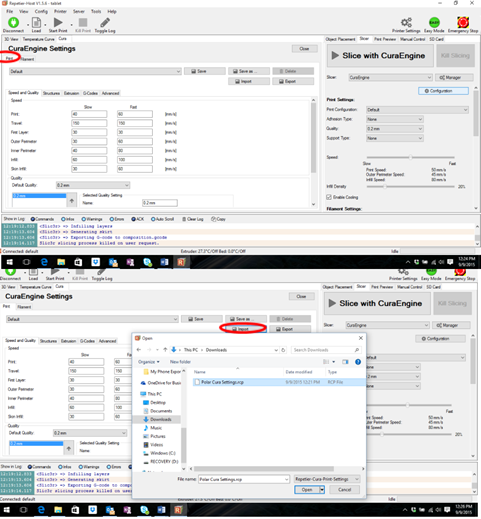Adjust Speed slider in upper screenshot
This screenshot has height=519, width=481.
point(411,157)
